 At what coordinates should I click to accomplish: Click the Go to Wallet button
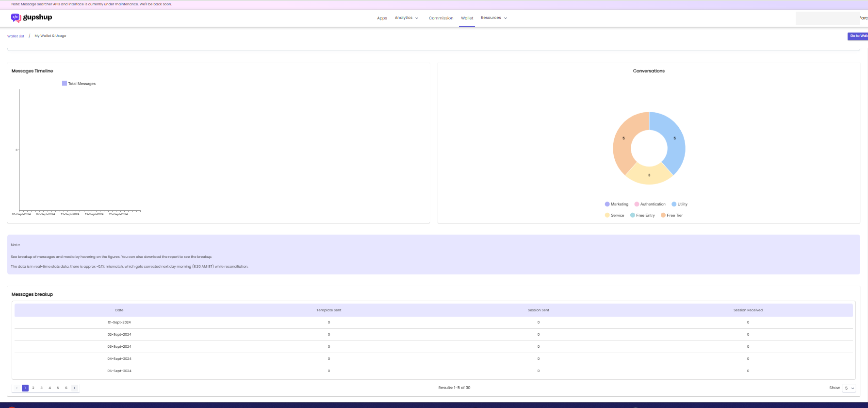click(858, 36)
